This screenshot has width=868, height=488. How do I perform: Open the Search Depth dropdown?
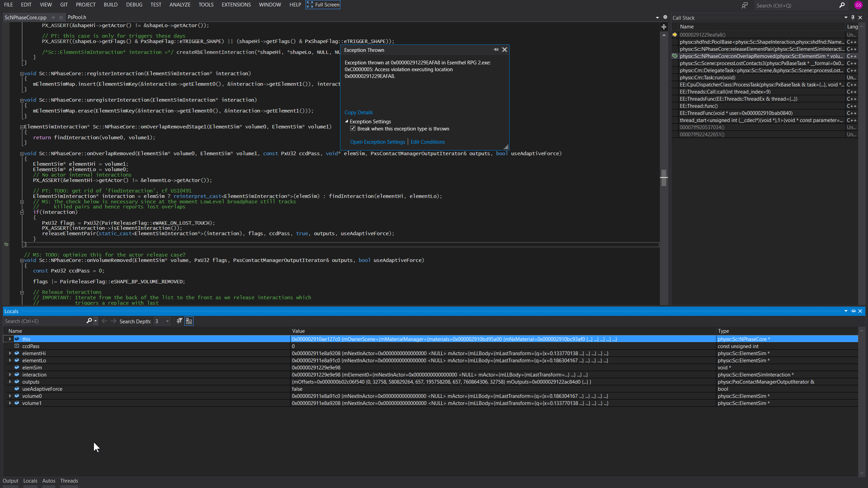167,321
